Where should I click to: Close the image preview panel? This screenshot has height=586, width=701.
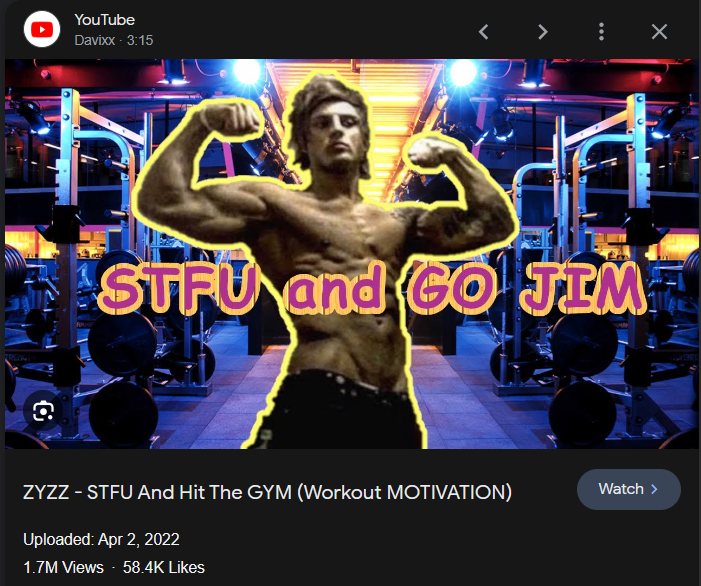coord(659,32)
